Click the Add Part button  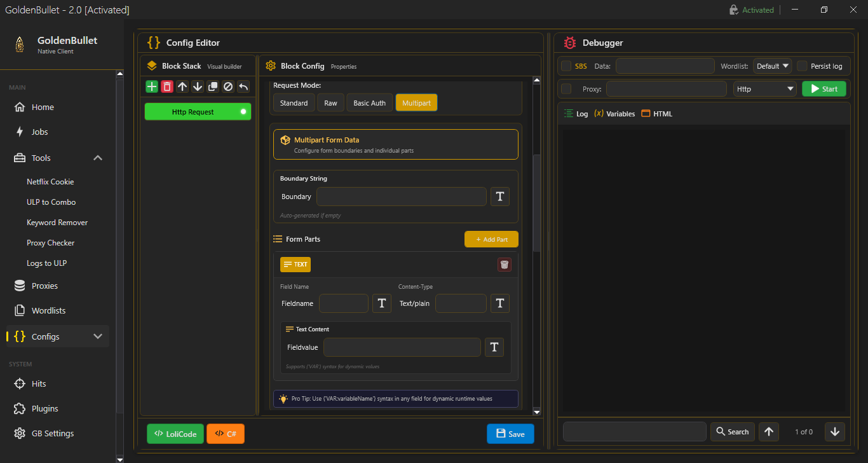[491, 239]
